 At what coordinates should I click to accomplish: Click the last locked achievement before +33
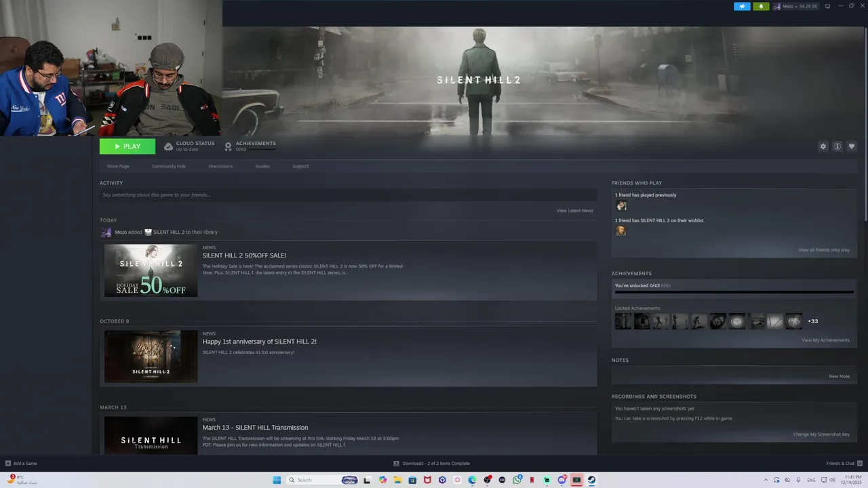click(x=793, y=321)
